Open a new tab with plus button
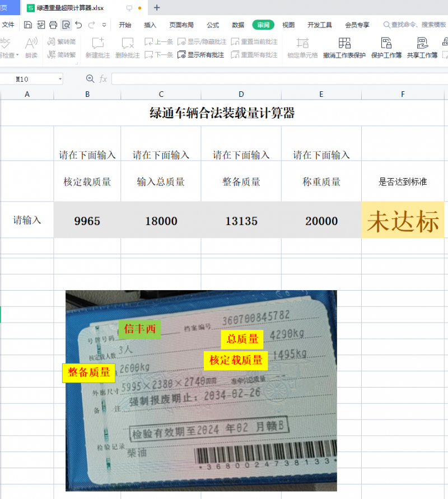 157,8
